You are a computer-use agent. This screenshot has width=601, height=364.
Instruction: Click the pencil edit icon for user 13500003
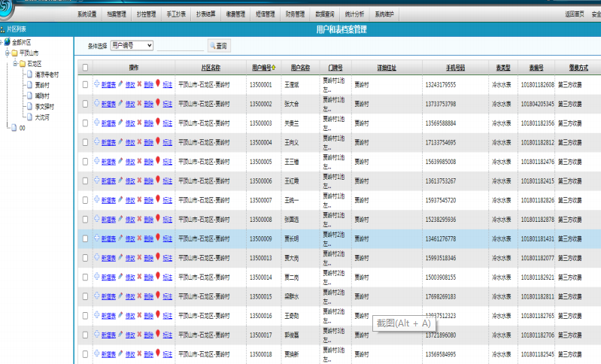click(x=120, y=123)
